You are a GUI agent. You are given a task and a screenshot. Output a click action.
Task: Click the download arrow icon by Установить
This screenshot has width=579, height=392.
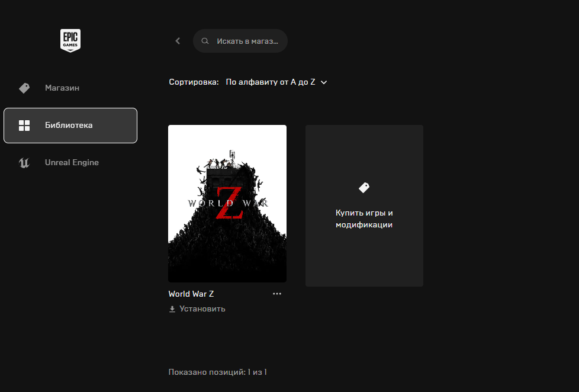point(172,309)
